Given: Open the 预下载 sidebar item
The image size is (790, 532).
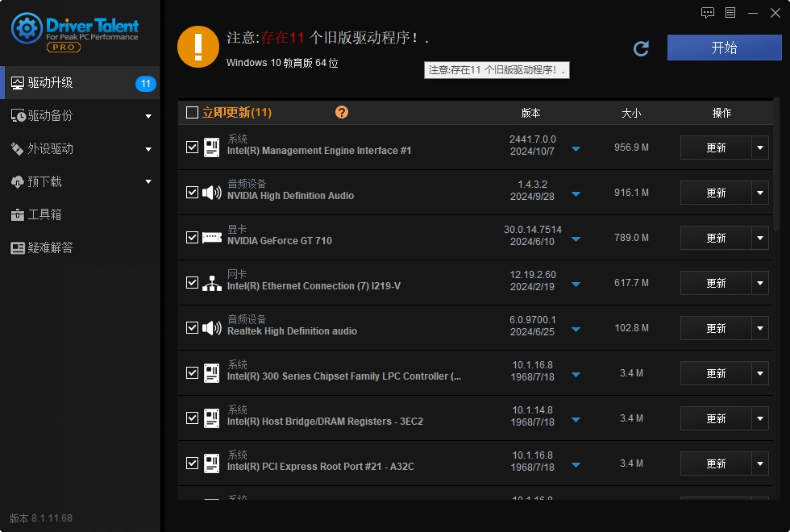Looking at the screenshot, I should pyautogui.click(x=80, y=181).
